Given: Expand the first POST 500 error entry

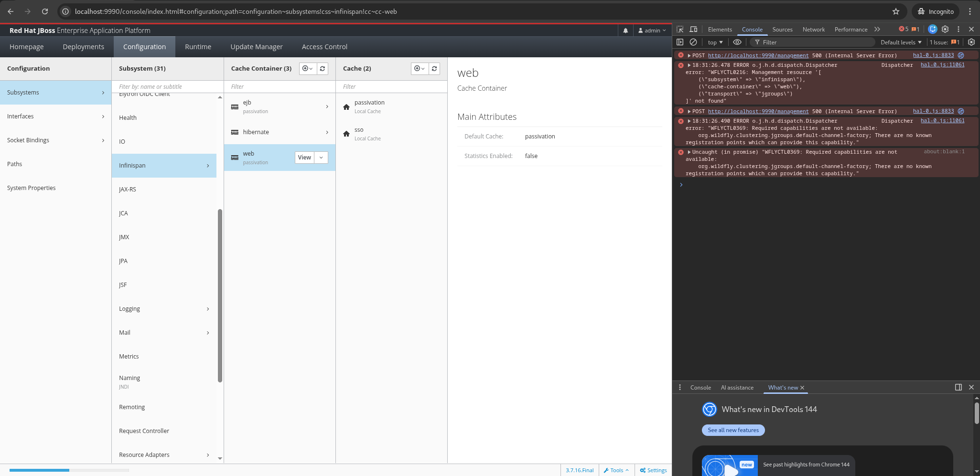Looking at the screenshot, I should pos(689,55).
